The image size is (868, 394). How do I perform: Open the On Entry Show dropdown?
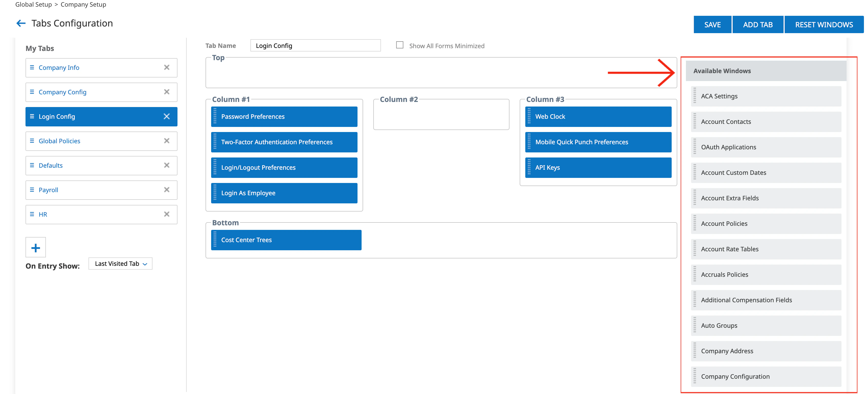pyautogui.click(x=120, y=264)
